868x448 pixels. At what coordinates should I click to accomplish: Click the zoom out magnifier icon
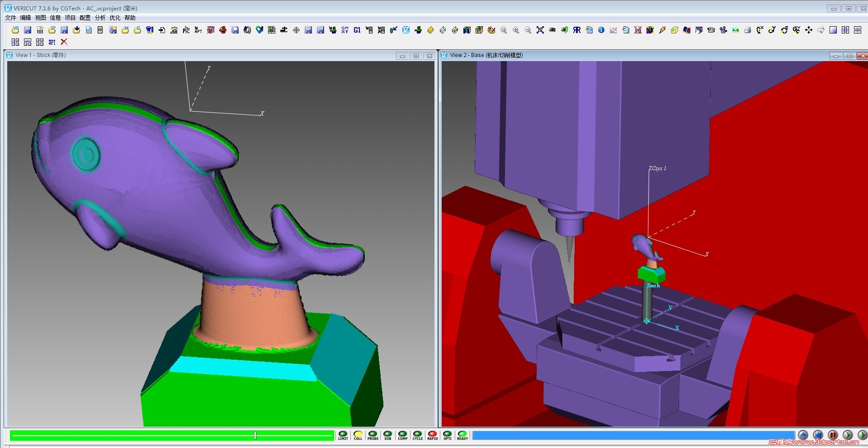point(528,30)
